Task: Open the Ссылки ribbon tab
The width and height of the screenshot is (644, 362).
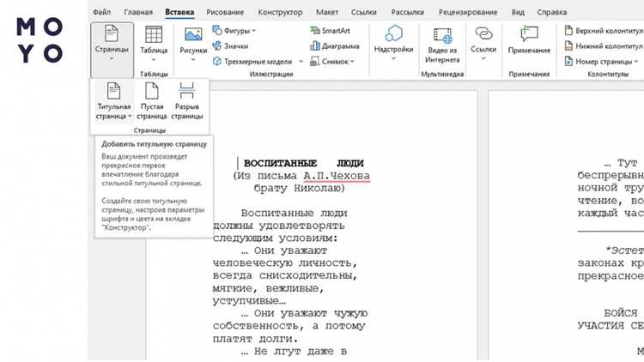Action: [x=364, y=12]
